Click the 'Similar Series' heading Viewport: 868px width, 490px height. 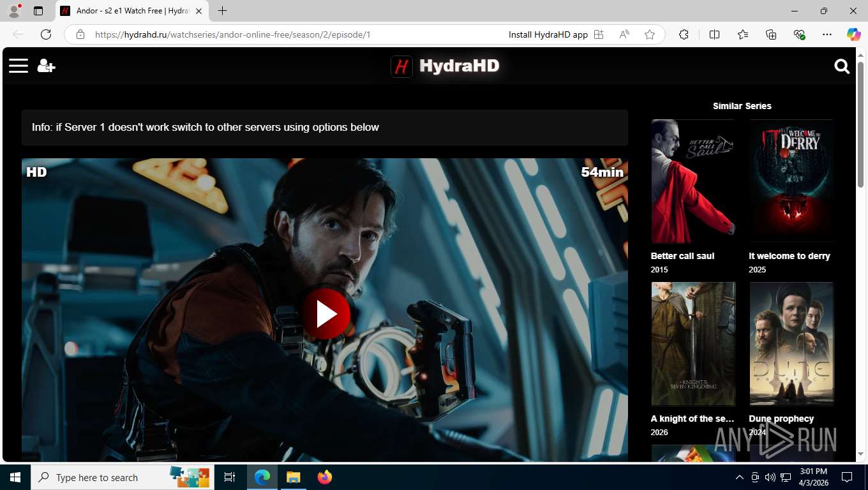coord(742,106)
